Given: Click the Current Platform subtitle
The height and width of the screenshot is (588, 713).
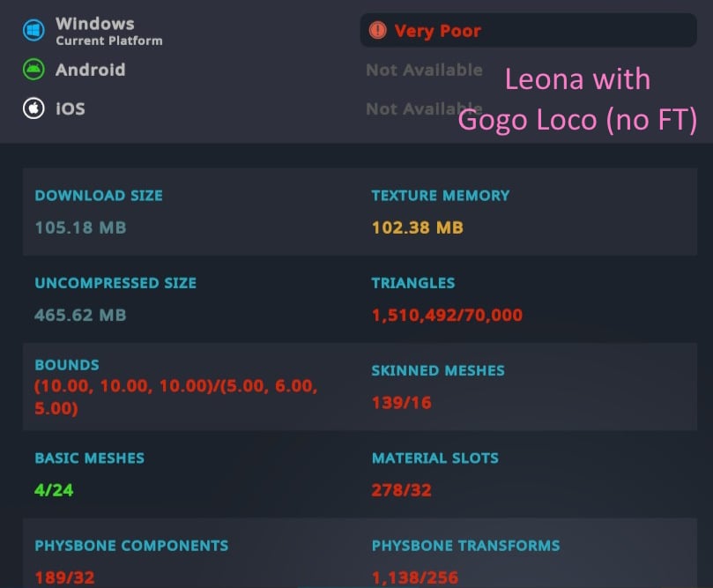Looking at the screenshot, I should pyautogui.click(x=109, y=41).
